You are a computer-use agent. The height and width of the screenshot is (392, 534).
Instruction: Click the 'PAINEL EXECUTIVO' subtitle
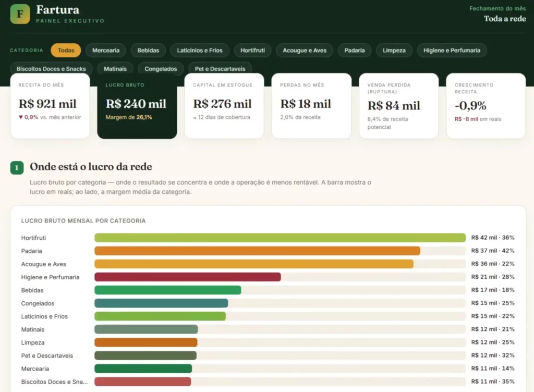(x=70, y=21)
